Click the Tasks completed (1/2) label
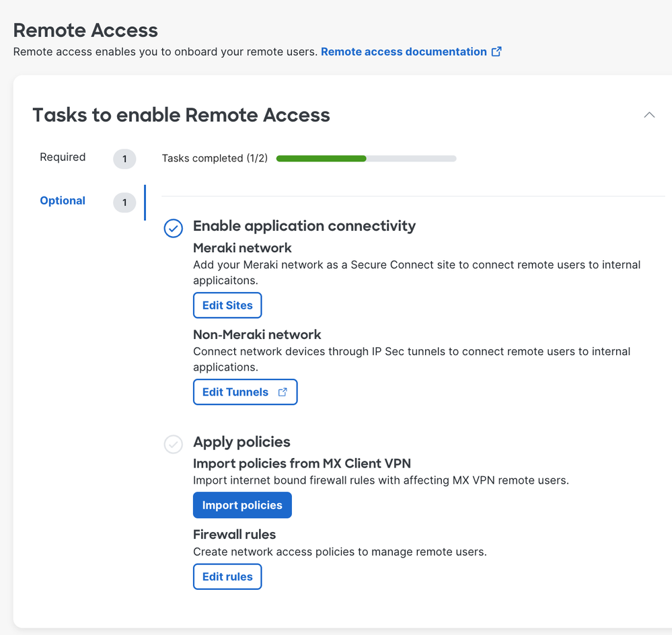The image size is (672, 635). [215, 159]
